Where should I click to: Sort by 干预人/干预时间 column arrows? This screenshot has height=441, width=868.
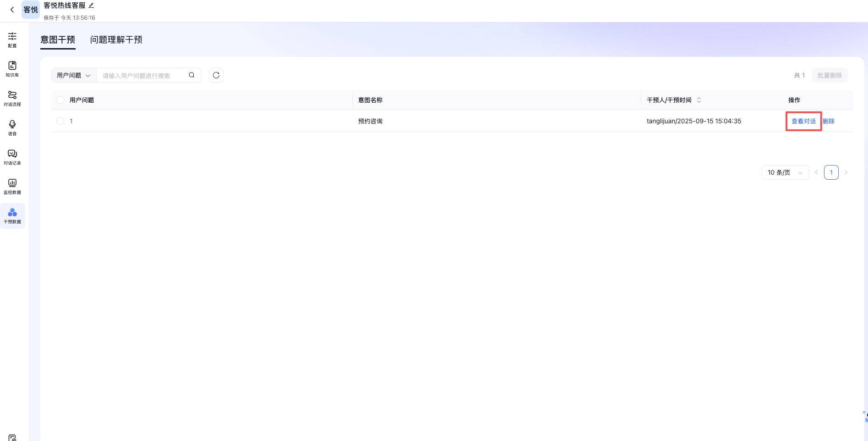[699, 100]
